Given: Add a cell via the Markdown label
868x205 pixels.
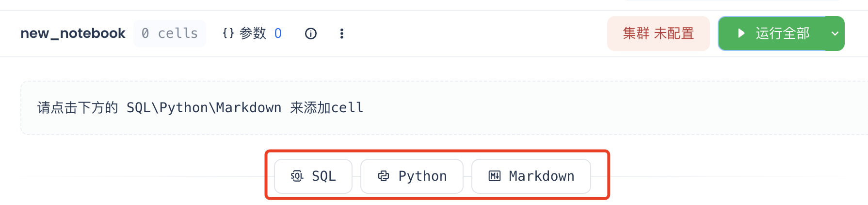Looking at the screenshot, I should click(x=541, y=176).
